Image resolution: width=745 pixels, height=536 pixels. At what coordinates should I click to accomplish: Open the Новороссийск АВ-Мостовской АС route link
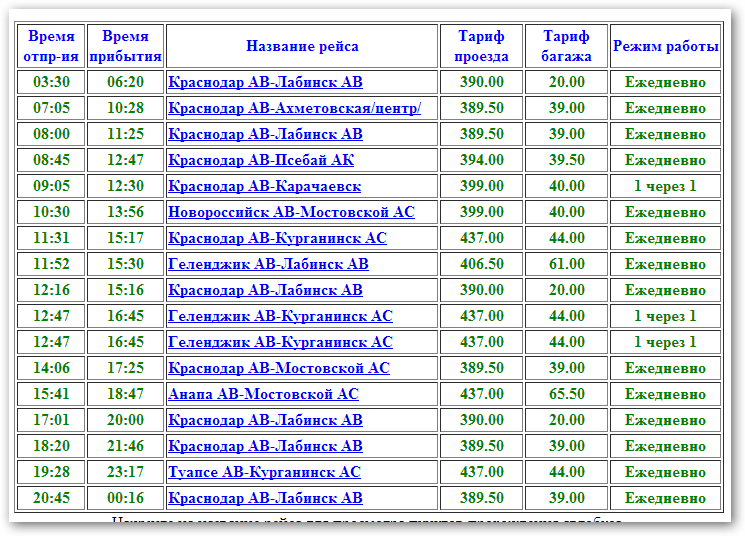point(291,212)
